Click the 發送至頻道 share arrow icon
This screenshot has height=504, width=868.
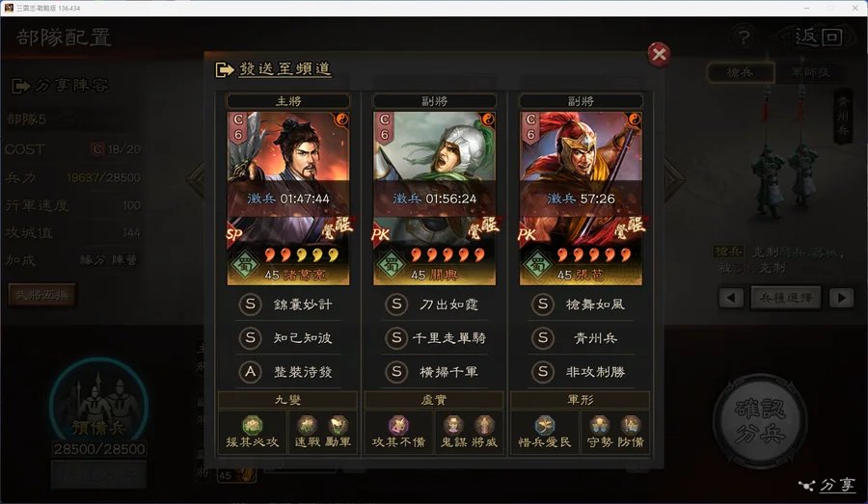pos(224,69)
